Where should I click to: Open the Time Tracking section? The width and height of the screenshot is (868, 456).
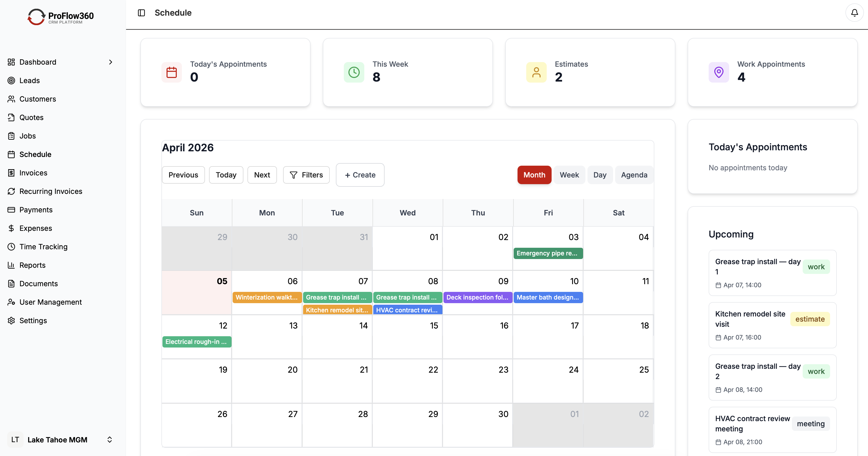point(43,246)
